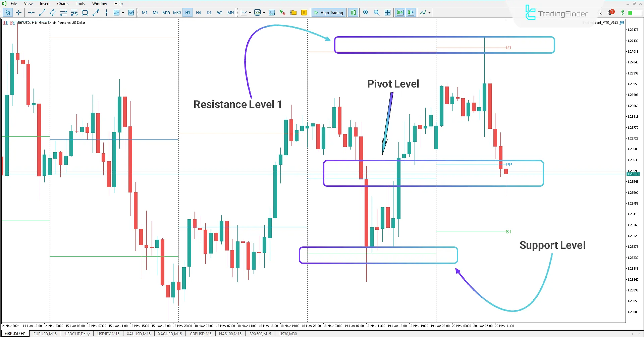Enable auto scroll to chart end
Viewport: 644px width, 337px height.
coord(400,12)
